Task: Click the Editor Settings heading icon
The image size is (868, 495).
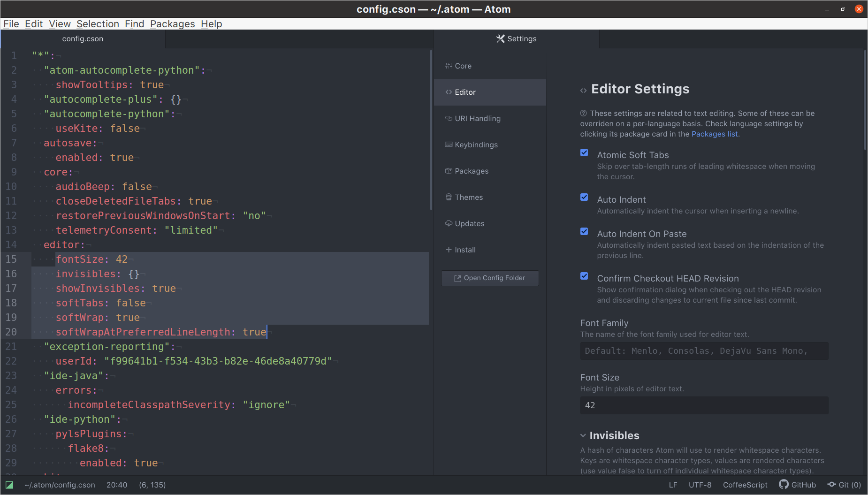Action: pyautogui.click(x=583, y=91)
